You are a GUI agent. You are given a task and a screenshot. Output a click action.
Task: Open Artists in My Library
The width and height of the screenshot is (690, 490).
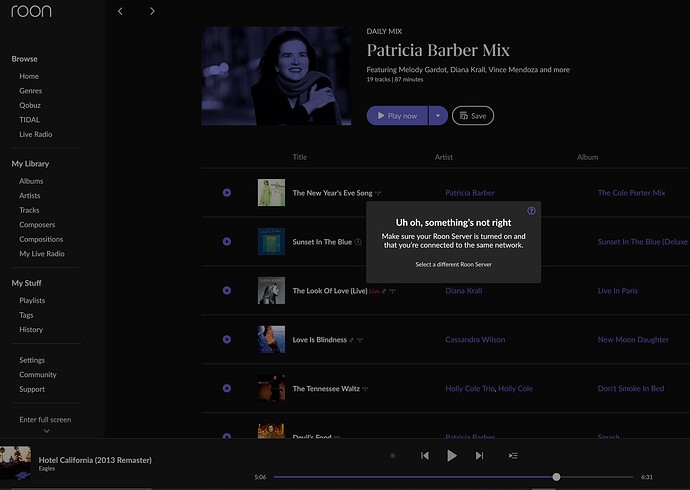(x=30, y=195)
